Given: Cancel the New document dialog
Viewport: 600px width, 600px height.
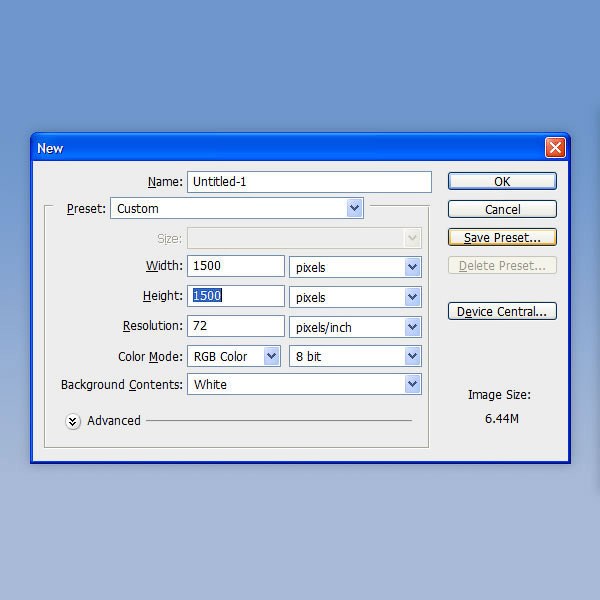Looking at the screenshot, I should 502,209.
